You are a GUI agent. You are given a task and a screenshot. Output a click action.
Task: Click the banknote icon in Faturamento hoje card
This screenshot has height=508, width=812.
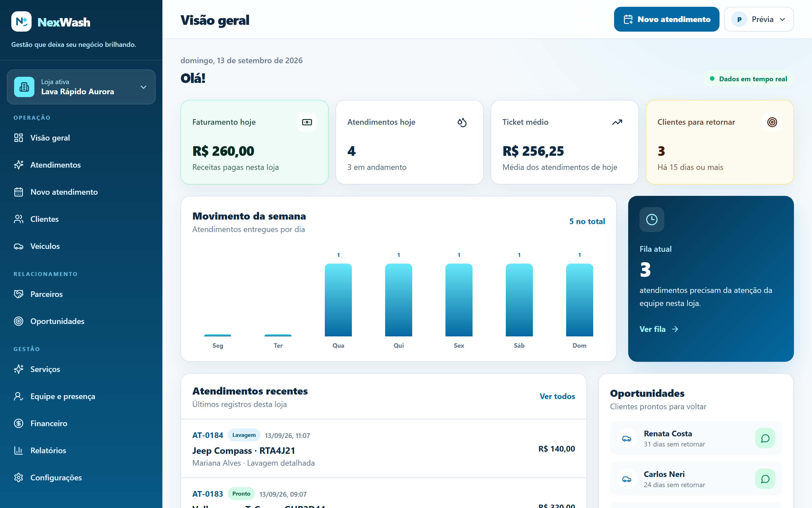click(x=307, y=122)
